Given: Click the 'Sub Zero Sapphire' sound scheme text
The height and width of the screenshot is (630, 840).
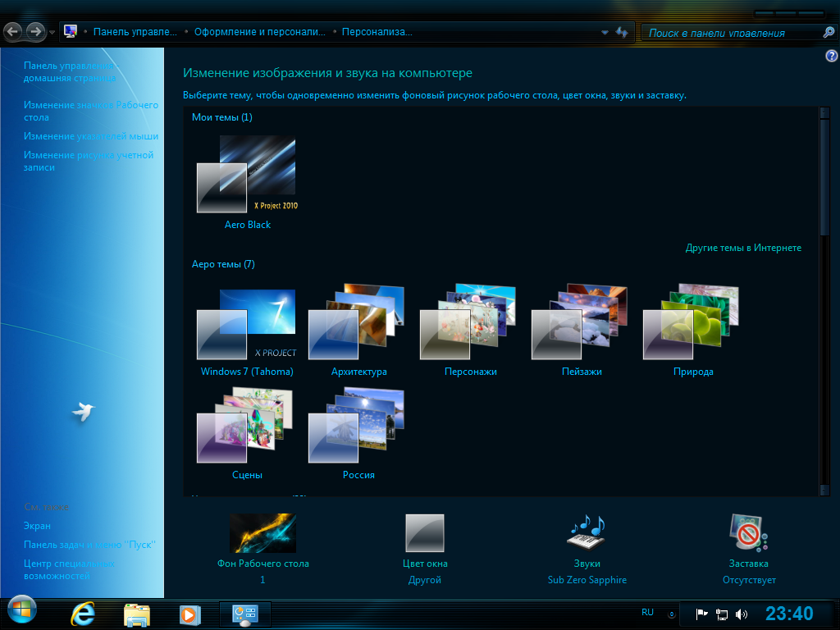Looking at the screenshot, I should (x=587, y=580).
